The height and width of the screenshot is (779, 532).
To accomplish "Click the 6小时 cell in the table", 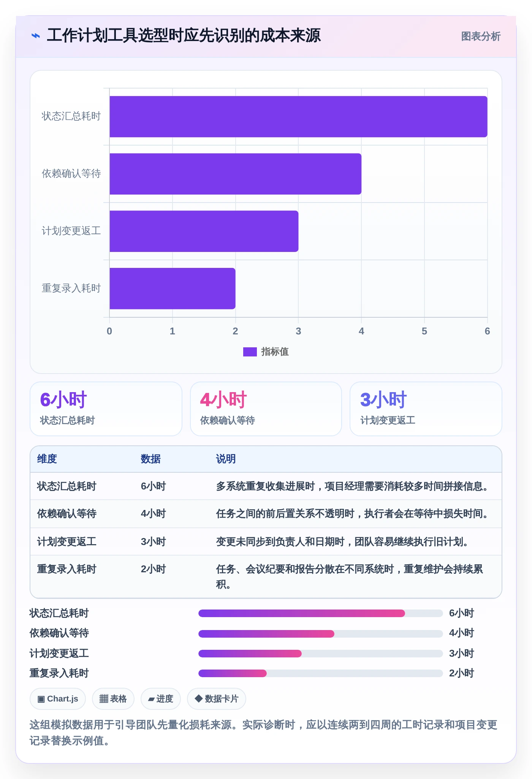I will (x=154, y=486).
